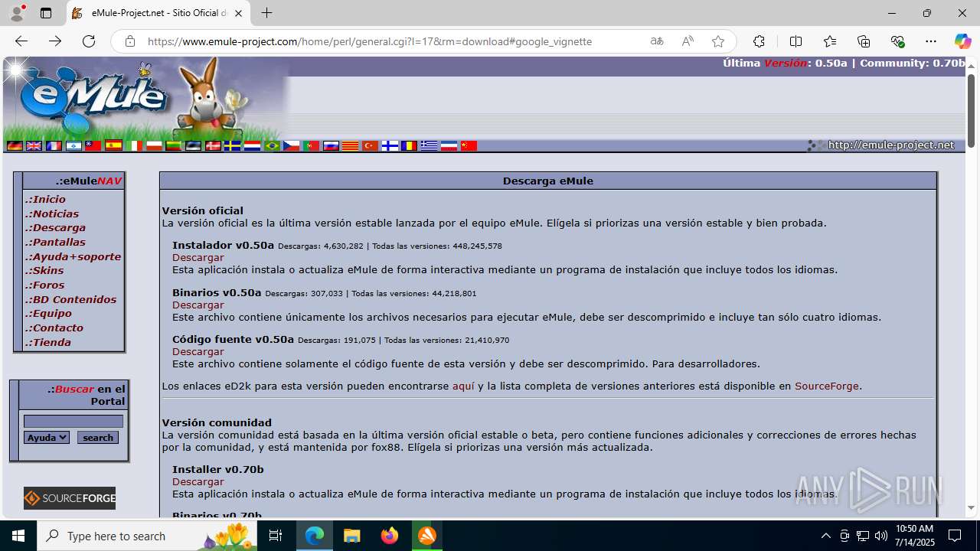Download Código fuente v0.50a via Descargar

point(198,351)
